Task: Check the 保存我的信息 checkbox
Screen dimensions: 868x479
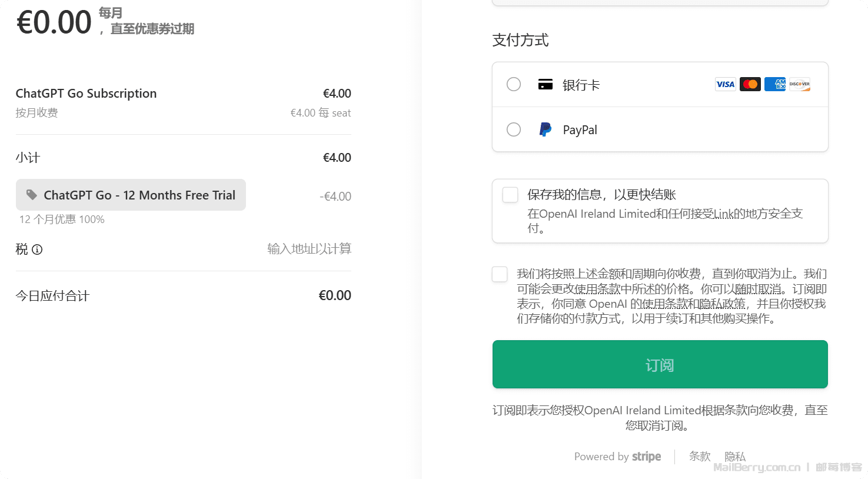Action: coord(510,195)
